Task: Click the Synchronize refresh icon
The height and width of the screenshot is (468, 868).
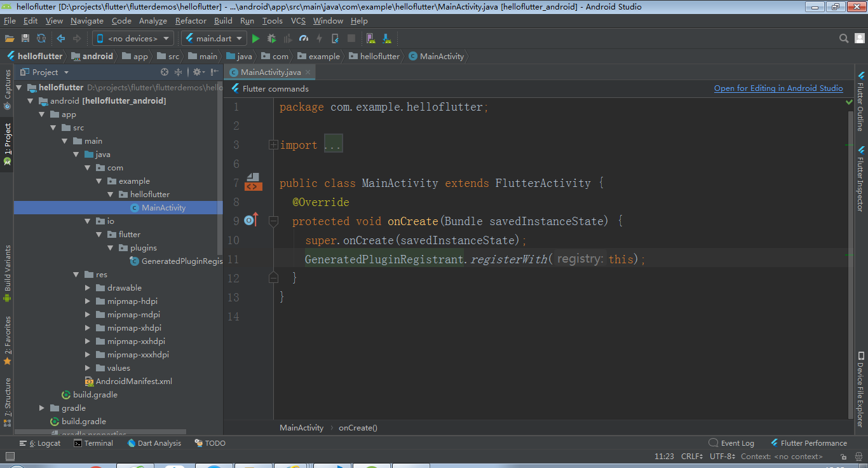Action: tap(41, 38)
